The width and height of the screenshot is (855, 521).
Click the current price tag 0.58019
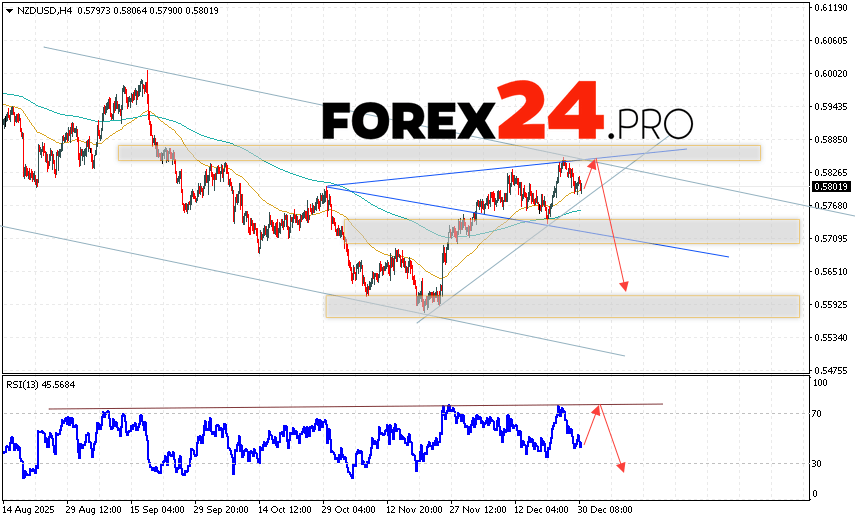coord(829,187)
